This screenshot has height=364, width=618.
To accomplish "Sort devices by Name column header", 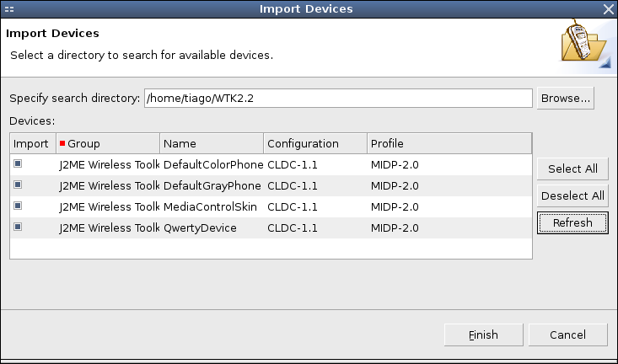I will pos(212,143).
